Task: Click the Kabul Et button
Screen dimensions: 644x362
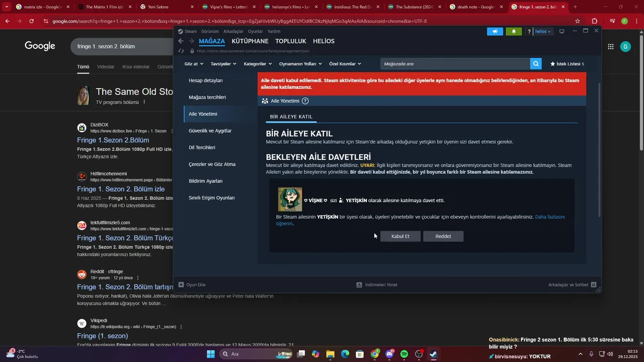Action: (x=400, y=236)
